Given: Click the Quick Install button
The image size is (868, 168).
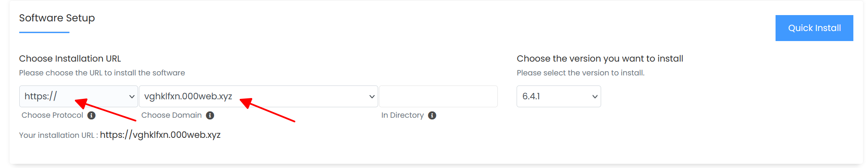Looking at the screenshot, I should [814, 28].
